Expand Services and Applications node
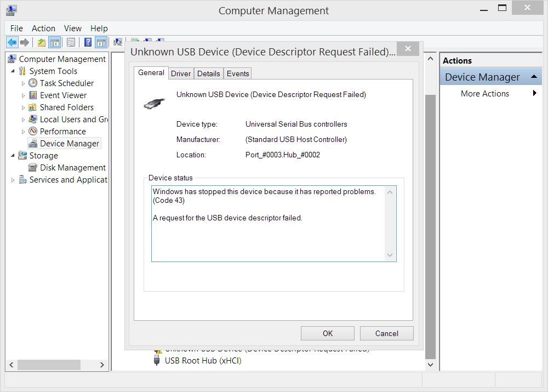This screenshot has width=548, height=392. pos(13,180)
